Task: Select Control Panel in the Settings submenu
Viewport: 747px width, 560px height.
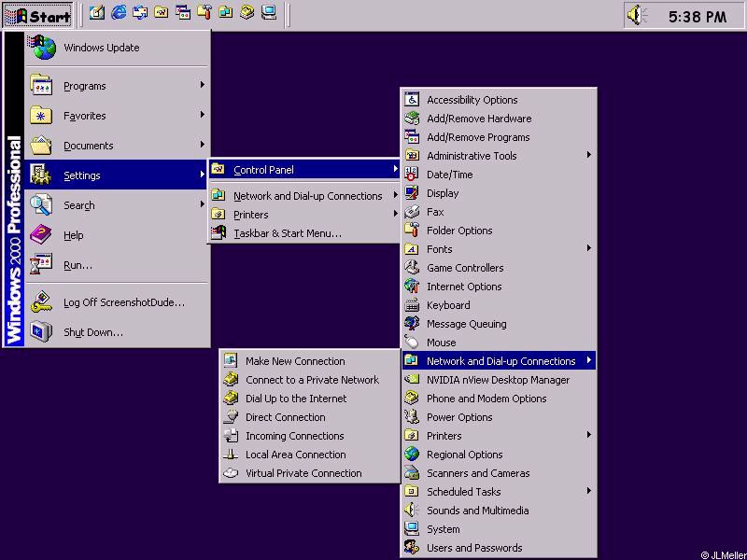Action: coord(304,170)
